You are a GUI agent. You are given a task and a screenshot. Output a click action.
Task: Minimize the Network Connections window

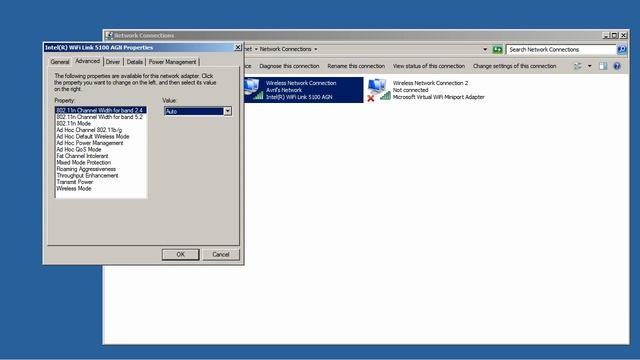(x=607, y=36)
